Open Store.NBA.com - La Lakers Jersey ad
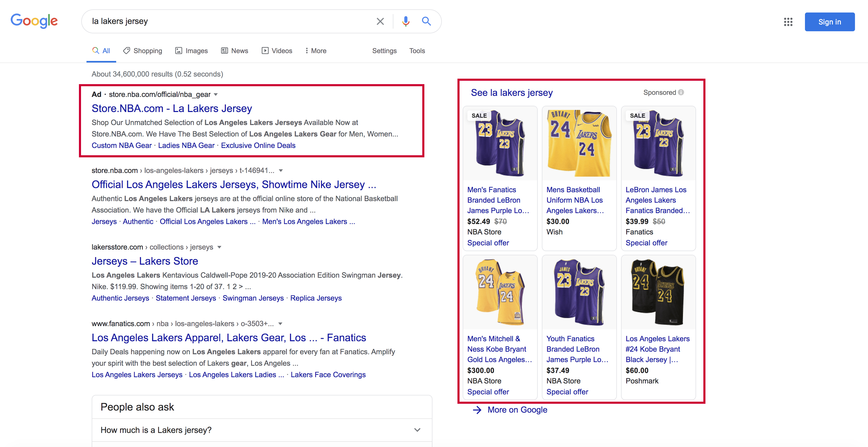The height and width of the screenshot is (447, 868). (171, 108)
